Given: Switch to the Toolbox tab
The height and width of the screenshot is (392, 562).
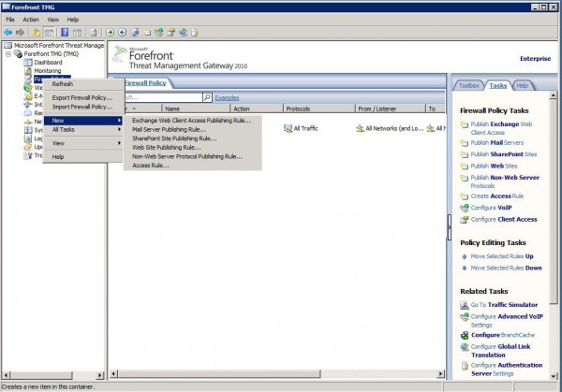Looking at the screenshot, I should pyautogui.click(x=469, y=85).
